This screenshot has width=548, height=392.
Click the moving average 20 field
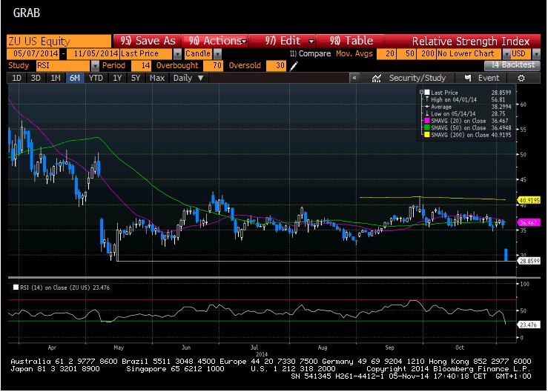pyautogui.click(x=386, y=54)
